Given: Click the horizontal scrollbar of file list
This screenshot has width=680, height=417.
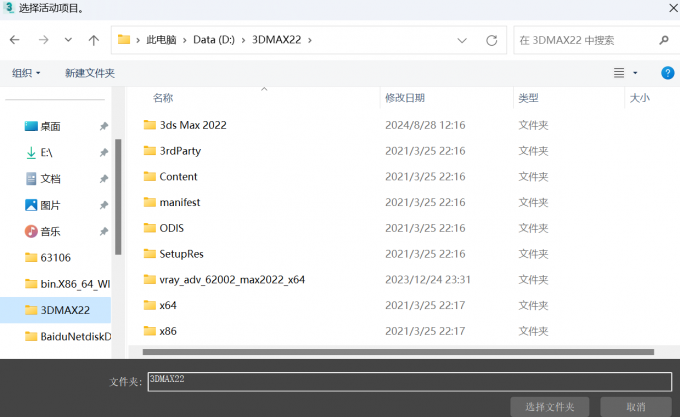Looking at the screenshot, I should tap(398, 352).
